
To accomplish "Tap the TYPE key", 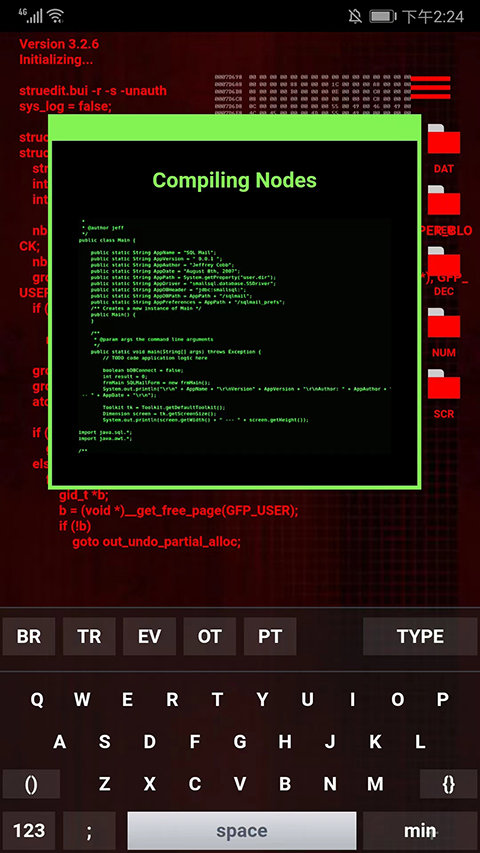I will coord(420,636).
